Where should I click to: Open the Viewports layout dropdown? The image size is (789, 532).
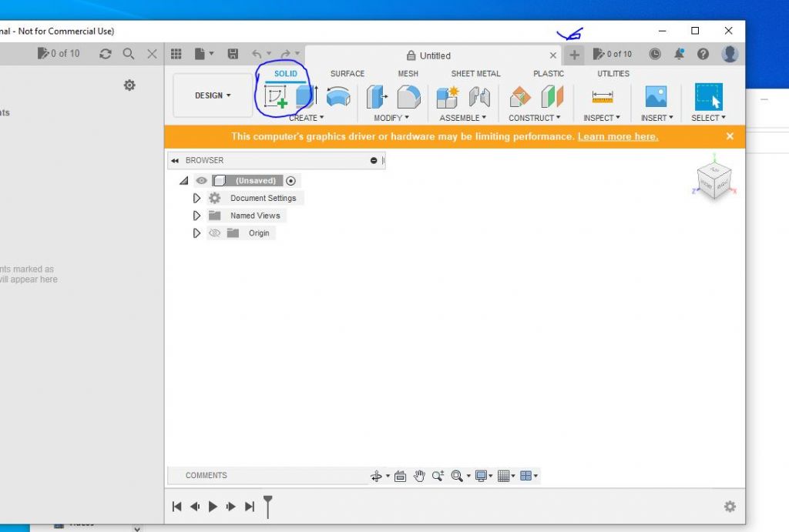pos(529,476)
